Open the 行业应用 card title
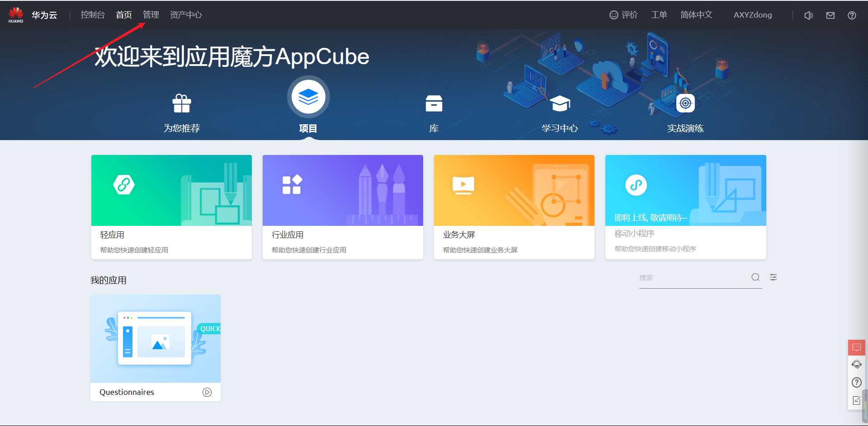This screenshot has width=868, height=426. coord(288,235)
